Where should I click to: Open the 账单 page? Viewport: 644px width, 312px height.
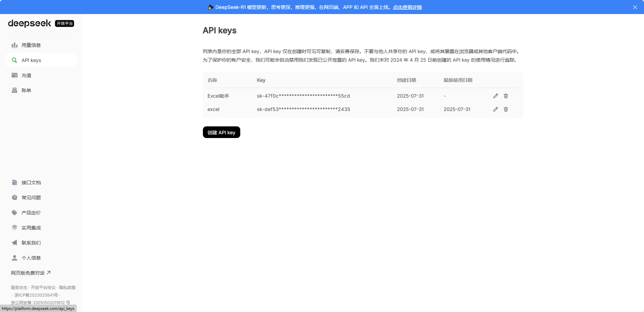pos(41,90)
